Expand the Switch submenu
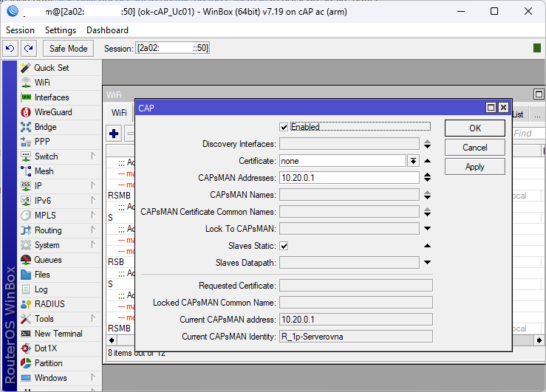Viewport: 546px width, 392px height. [93, 157]
